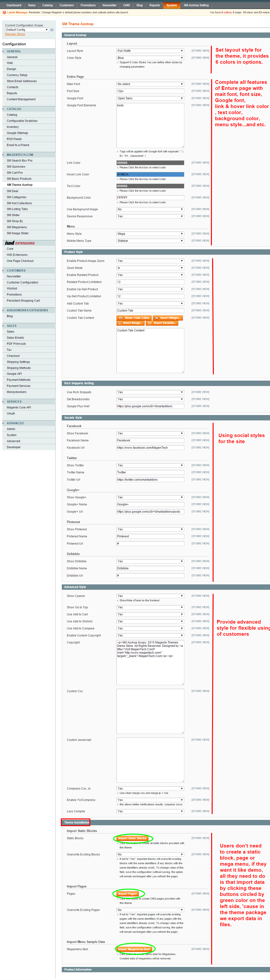Click the Google Font Elements textarea
This screenshot has height=980, width=270.
[150, 125]
